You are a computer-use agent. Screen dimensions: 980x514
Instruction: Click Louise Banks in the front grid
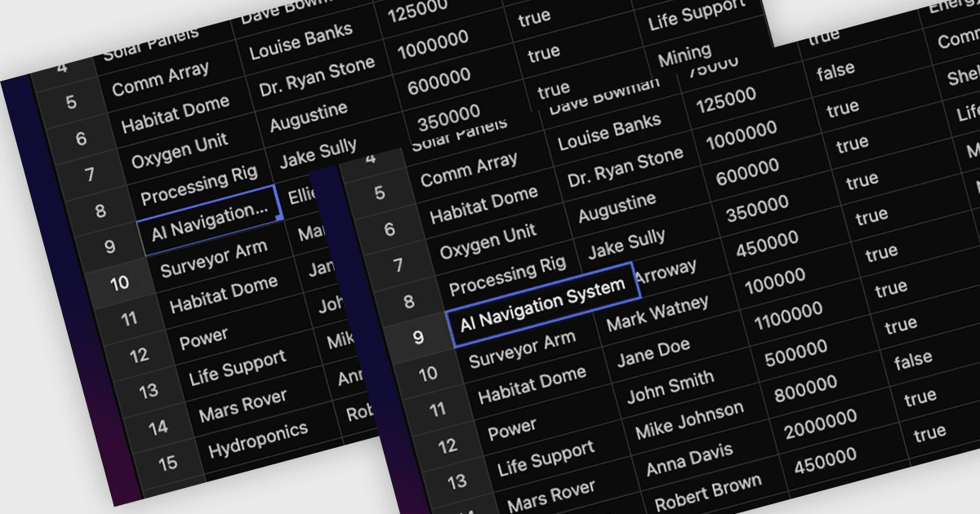coord(610,132)
